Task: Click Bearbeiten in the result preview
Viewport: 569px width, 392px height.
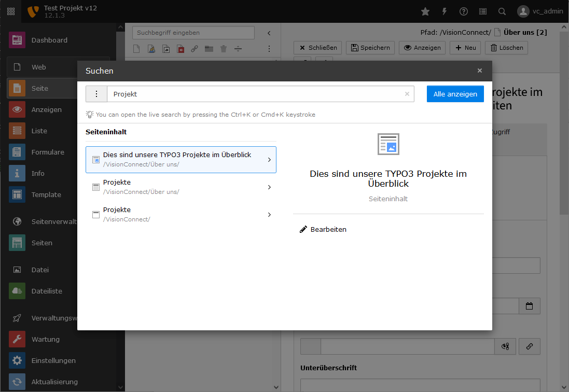Action: [323, 230]
